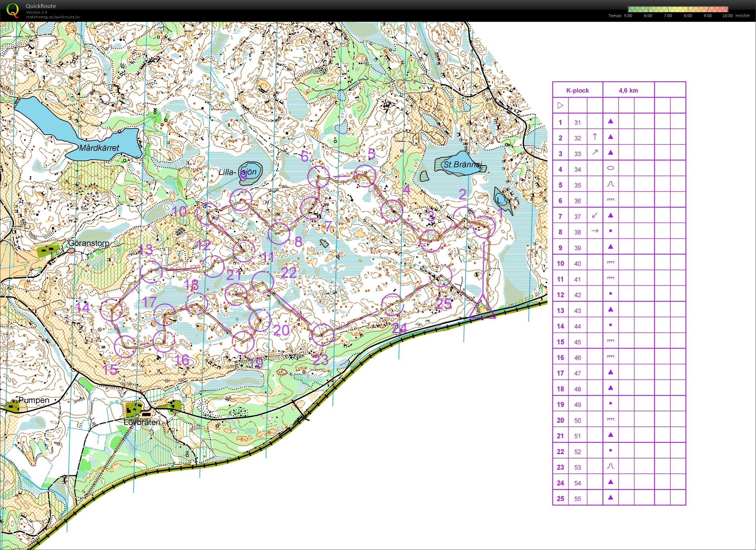Click the boulder symbol in control row 1
Screen dimensions: 756x550
[611, 121]
